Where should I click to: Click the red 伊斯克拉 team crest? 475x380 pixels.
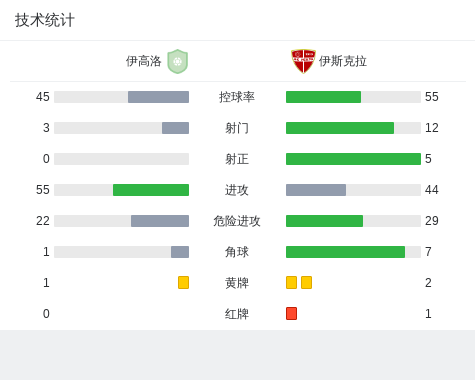point(303,61)
